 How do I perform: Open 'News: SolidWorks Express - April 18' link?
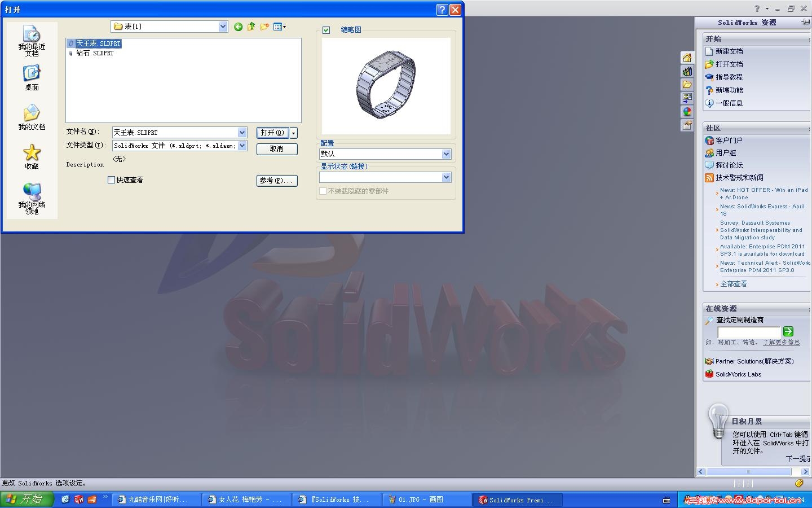point(762,210)
